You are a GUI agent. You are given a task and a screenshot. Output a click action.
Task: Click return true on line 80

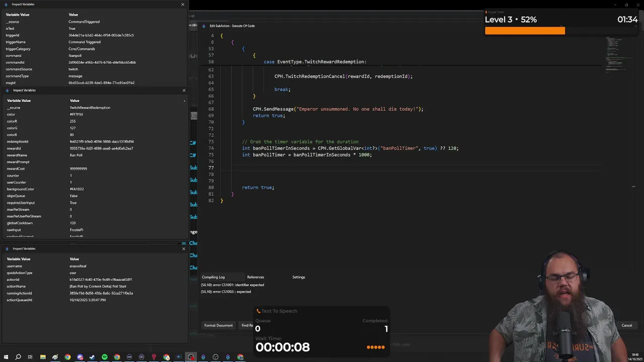point(258,188)
